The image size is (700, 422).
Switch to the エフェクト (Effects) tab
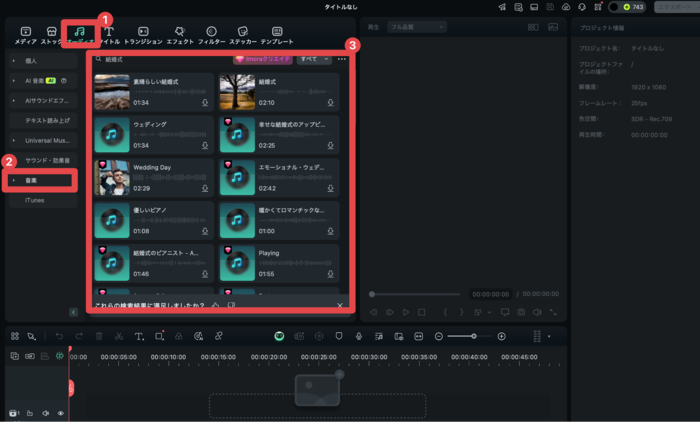tap(179, 36)
